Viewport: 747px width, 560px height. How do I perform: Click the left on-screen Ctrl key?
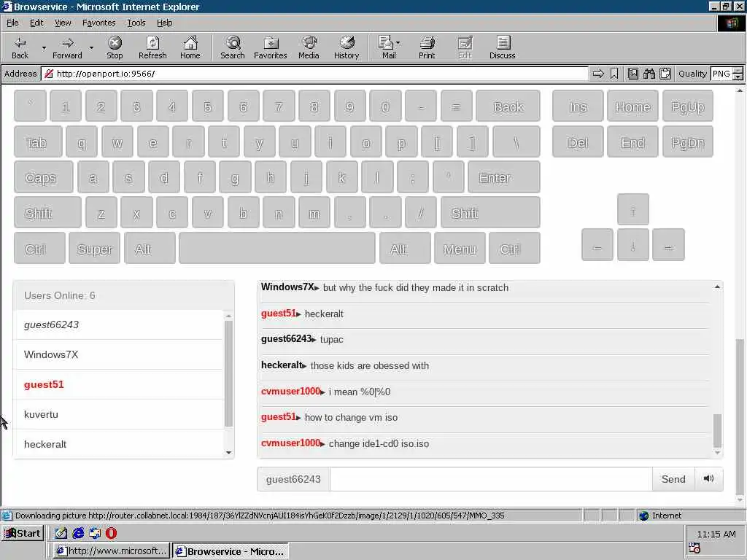point(39,248)
